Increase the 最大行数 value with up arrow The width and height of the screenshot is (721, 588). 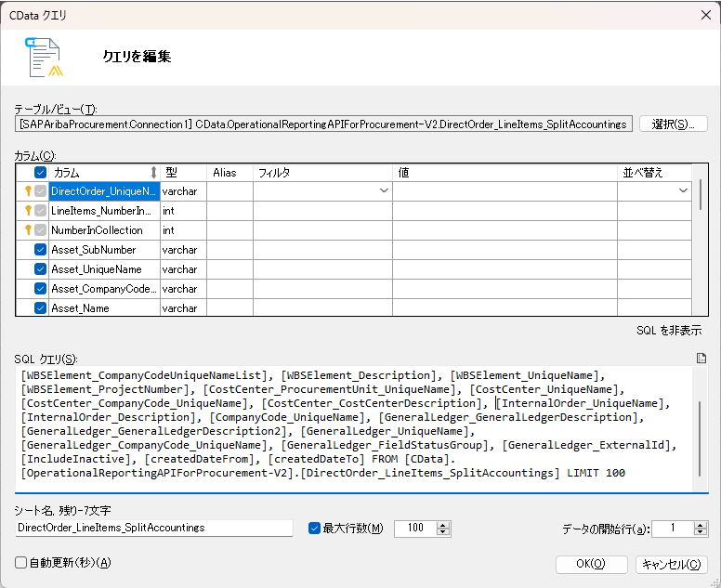443,525
